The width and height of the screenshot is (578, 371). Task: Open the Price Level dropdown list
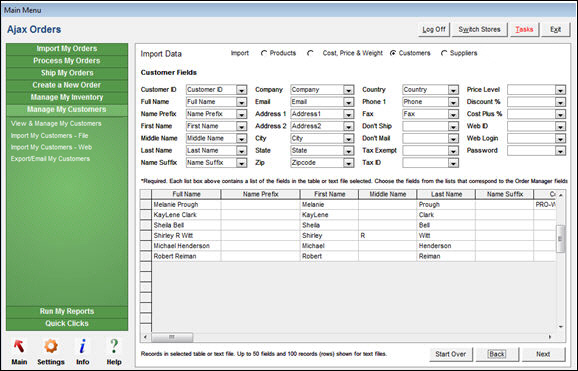[560, 90]
